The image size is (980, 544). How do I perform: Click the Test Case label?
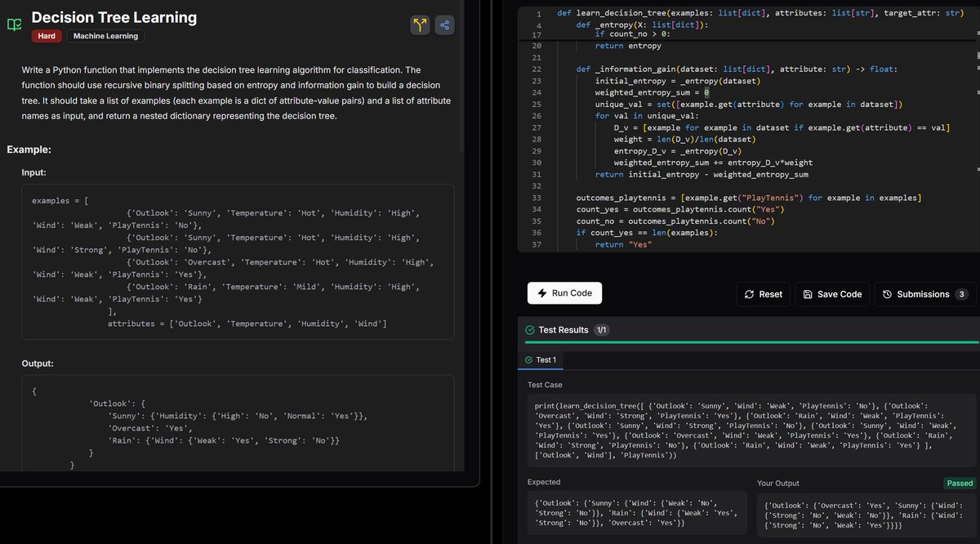pos(545,385)
